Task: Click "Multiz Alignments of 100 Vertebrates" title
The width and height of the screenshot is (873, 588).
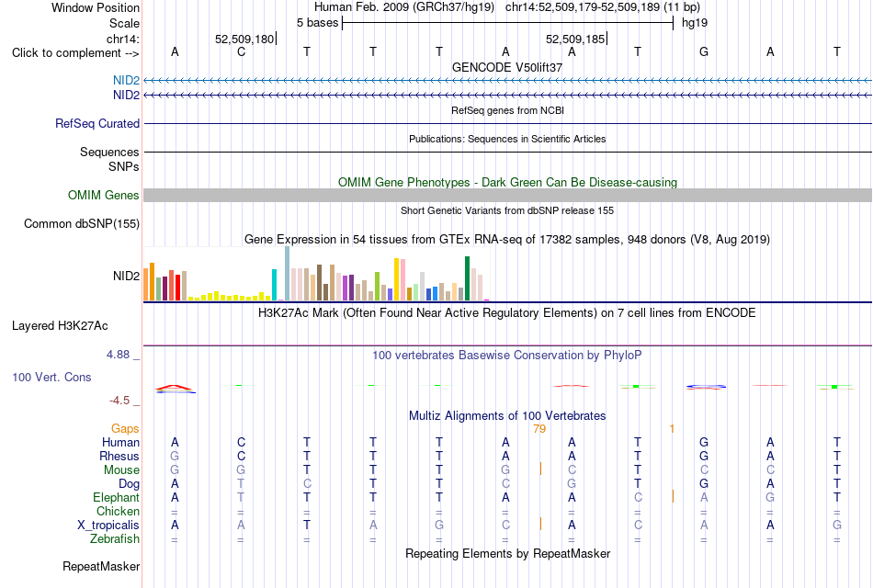Action: [507, 416]
